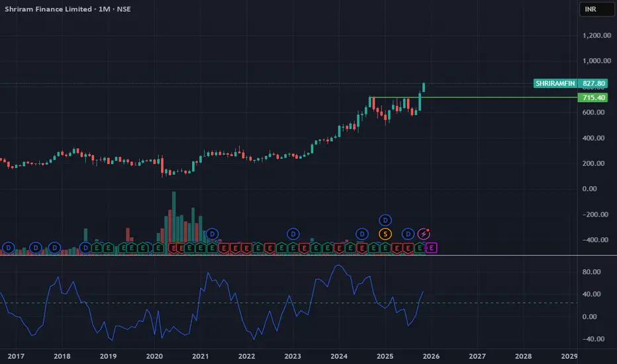Open the red E marker below the mid-2024 D marker
This screenshot has height=364, width=617.
362,248
